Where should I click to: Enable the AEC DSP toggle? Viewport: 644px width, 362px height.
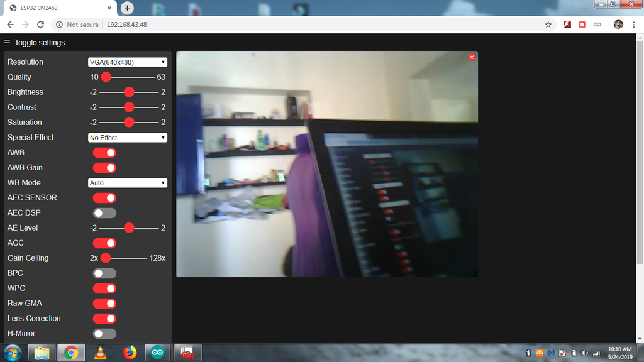[104, 212]
